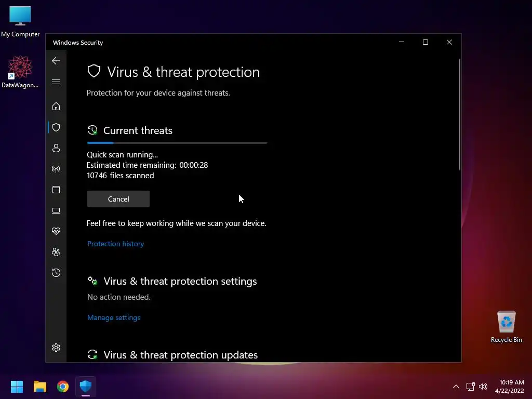The image size is (532, 399).
Task: Open the network tray icon
Action: 471,387
